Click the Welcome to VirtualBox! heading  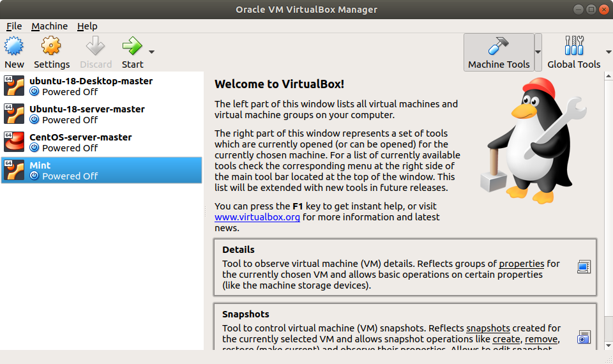click(279, 84)
